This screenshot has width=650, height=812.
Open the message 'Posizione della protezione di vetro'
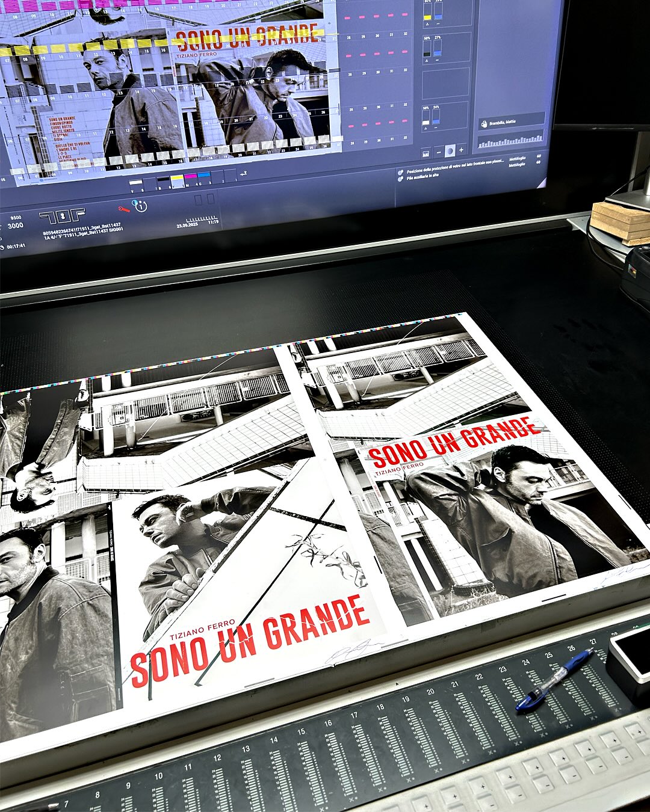[x=455, y=168]
